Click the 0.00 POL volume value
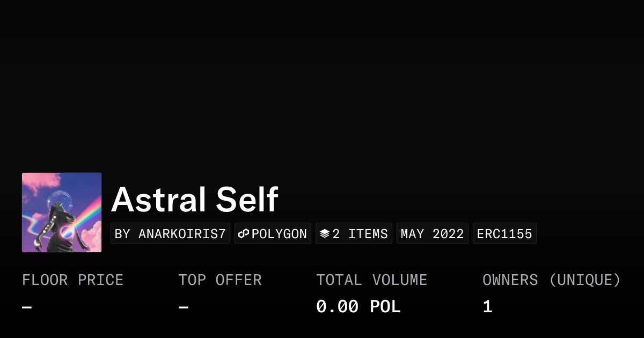The height and width of the screenshot is (338, 644). (x=358, y=307)
